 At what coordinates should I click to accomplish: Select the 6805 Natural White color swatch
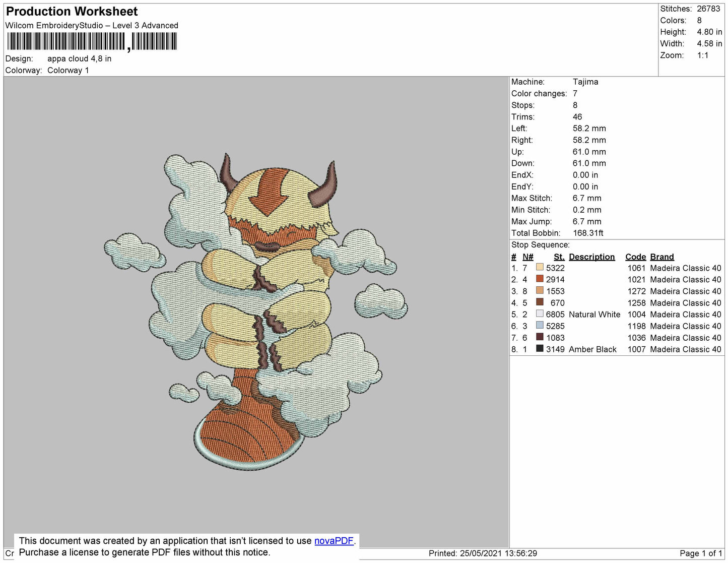point(540,314)
